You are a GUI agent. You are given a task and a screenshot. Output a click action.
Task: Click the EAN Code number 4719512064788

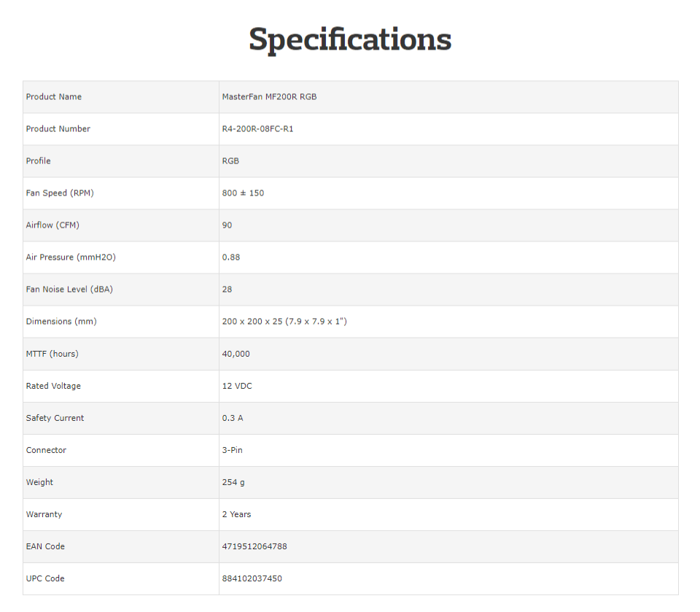coord(254,546)
